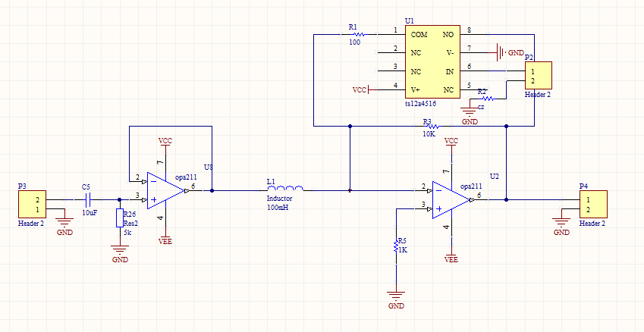The height and width of the screenshot is (332, 644).
Task: Select the P4 Header 2 connector body
Action: (x=593, y=204)
